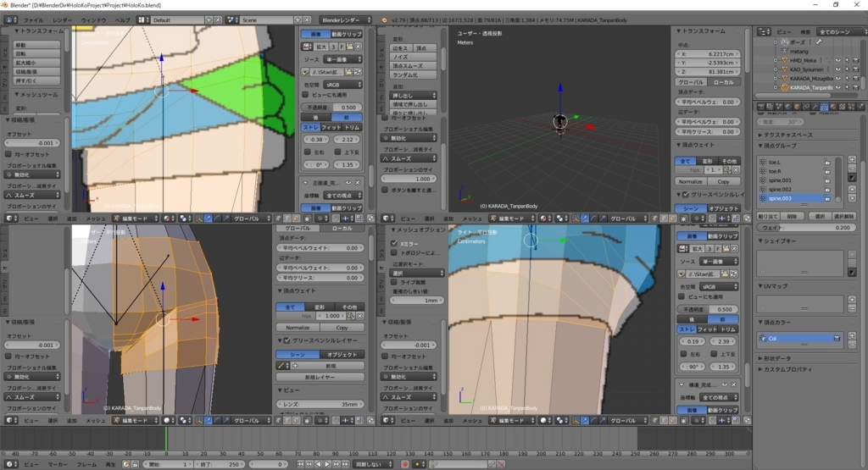Move the vertex group down in the list
Screen dimensions: 868x470
853,198
